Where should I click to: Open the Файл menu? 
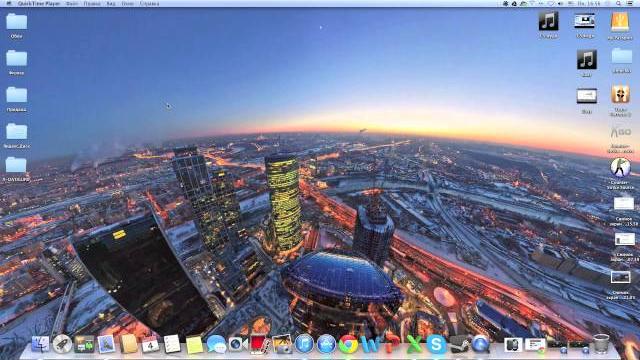pyautogui.click(x=72, y=3)
